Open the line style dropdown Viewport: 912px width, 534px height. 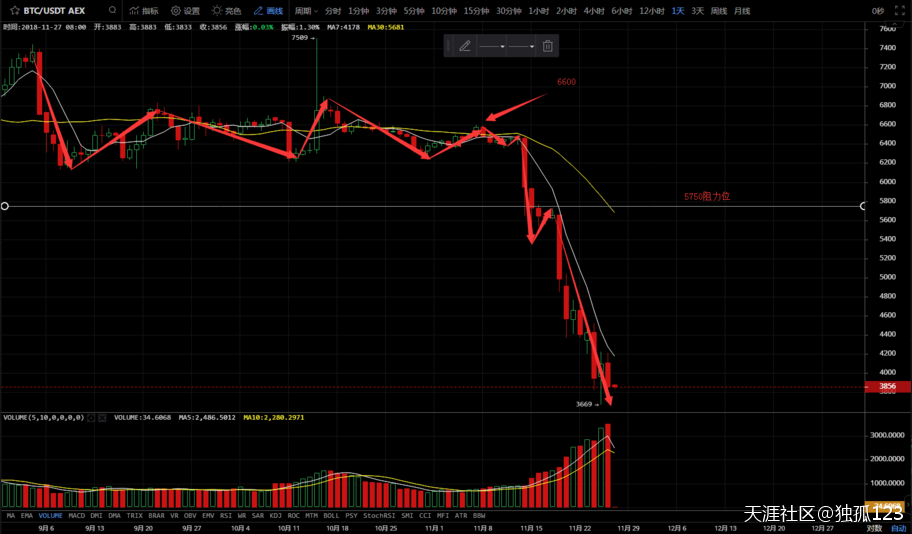[x=492, y=47]
